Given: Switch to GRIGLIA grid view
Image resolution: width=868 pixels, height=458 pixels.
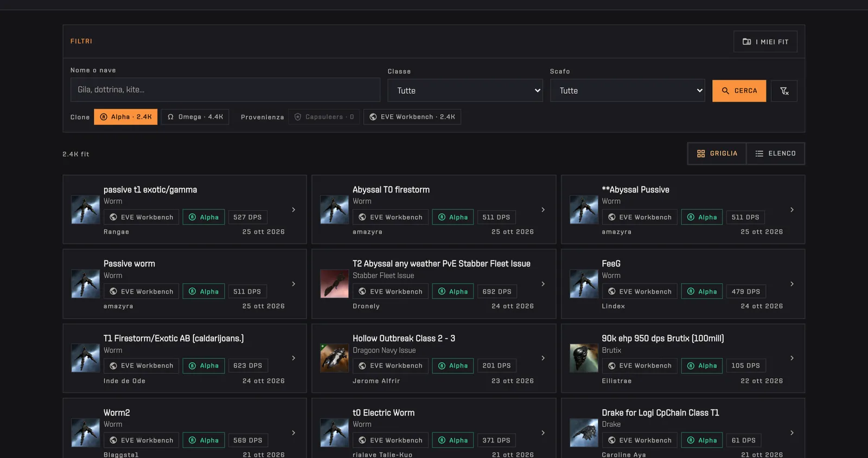Looking at the screenshot, I should coord(717,154).
